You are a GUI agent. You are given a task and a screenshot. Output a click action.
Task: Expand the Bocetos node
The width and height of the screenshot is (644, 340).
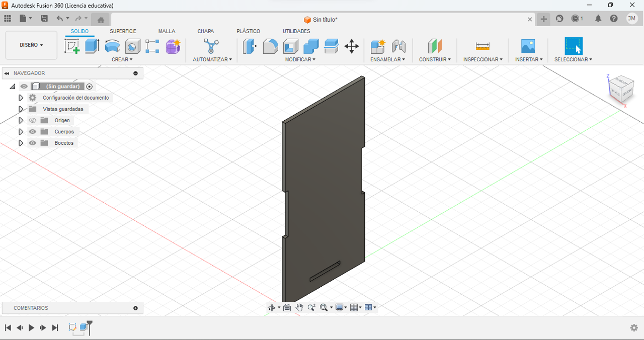21,143
